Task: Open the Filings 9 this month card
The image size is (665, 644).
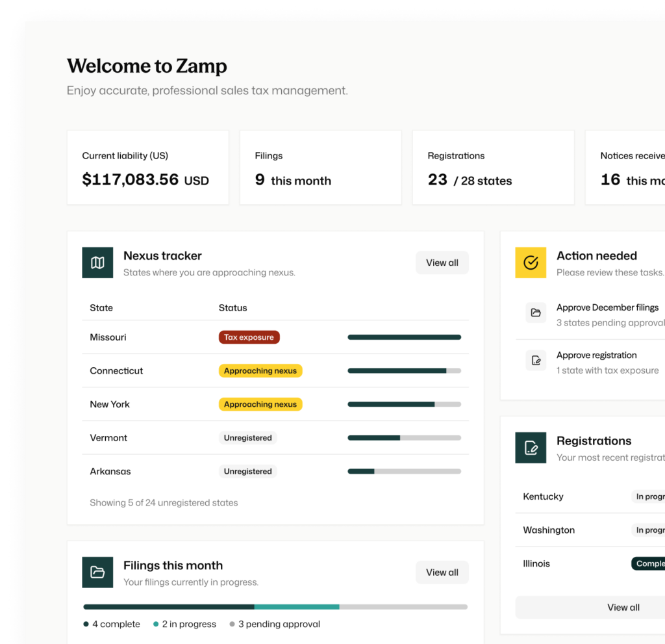Action: [x=320, y=167]
